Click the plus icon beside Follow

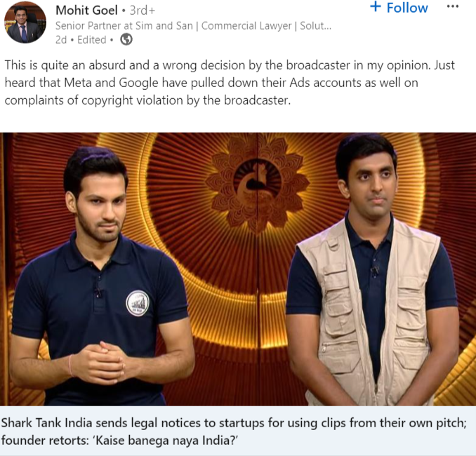(376, 7)
